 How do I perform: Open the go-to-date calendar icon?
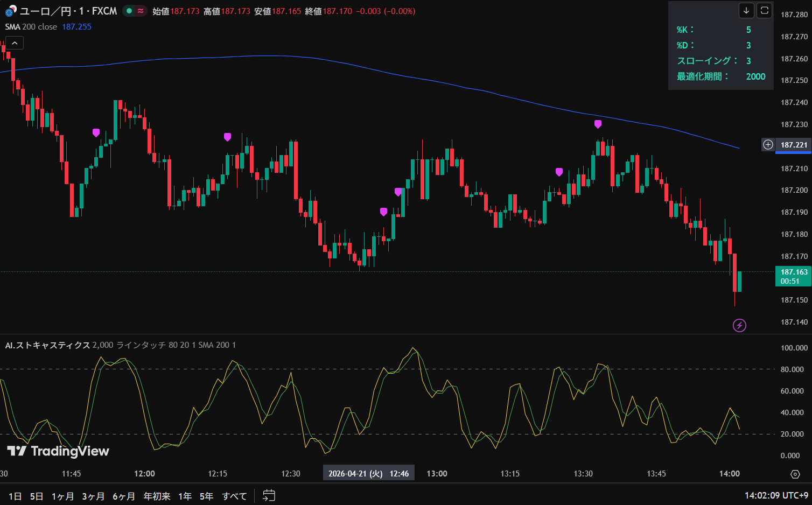[269, 496]
